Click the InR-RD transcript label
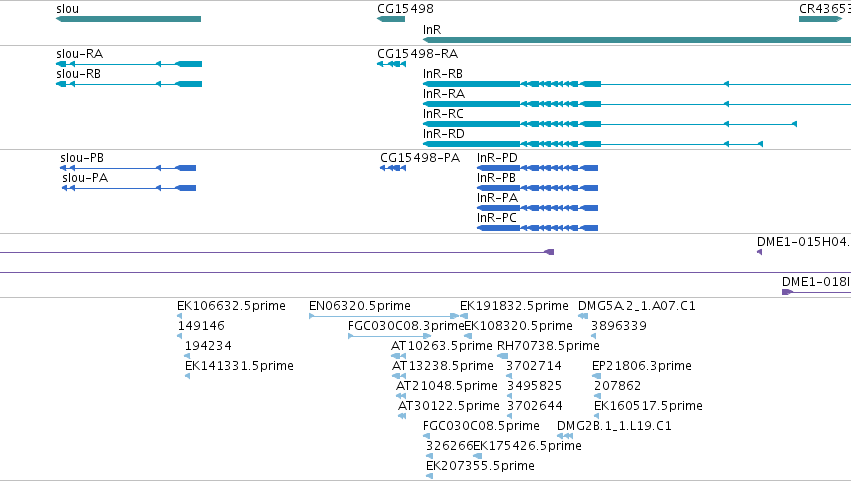 coord(444,134)
